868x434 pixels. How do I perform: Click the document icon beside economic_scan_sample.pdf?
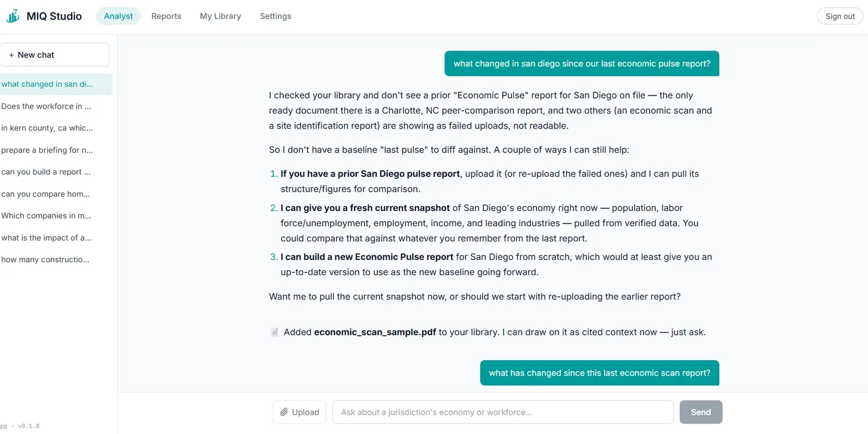(275, 332)
